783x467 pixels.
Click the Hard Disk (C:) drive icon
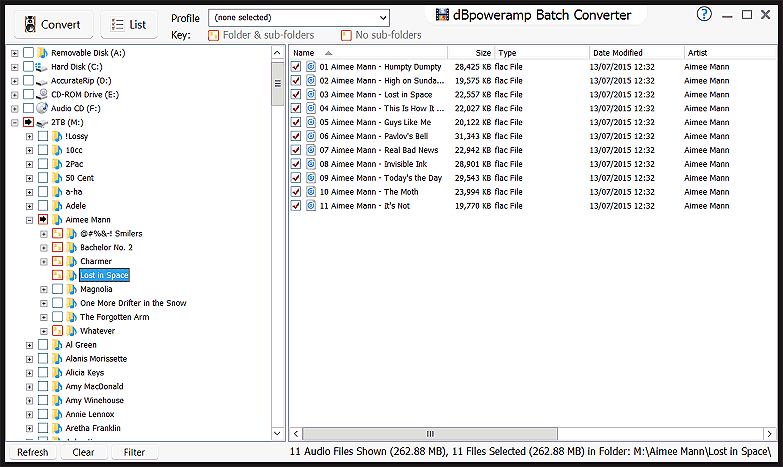tap(42, 67)
